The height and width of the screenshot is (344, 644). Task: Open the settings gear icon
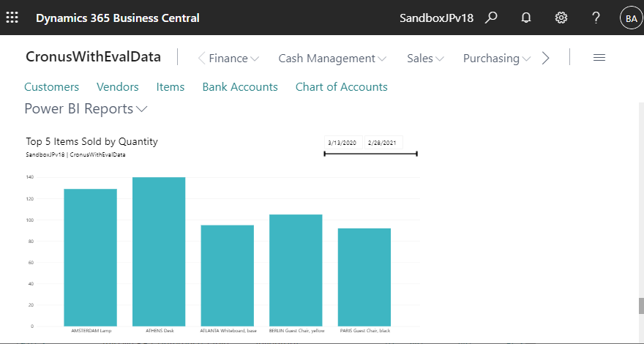561,18
